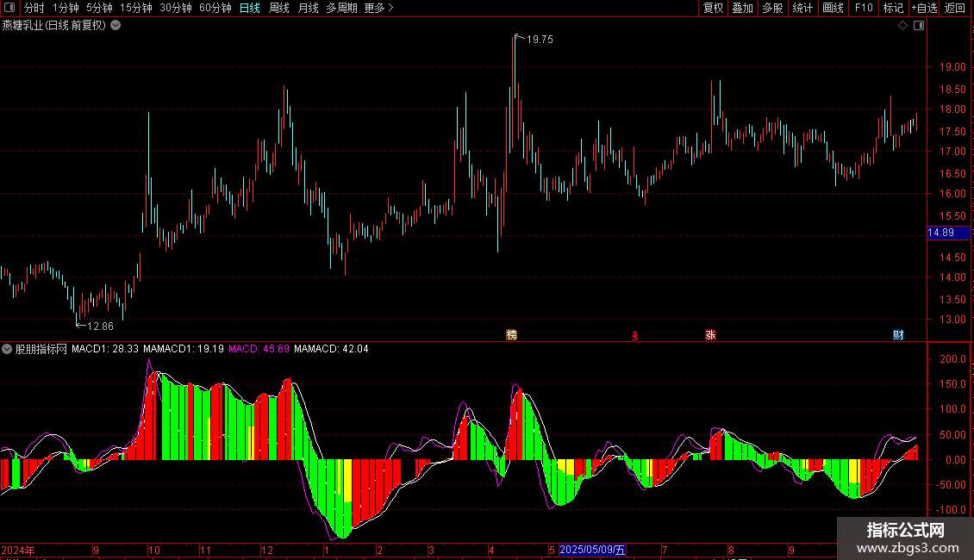
Task: Click the 2025/05/09/五 date marker
Action: [593, 550]
